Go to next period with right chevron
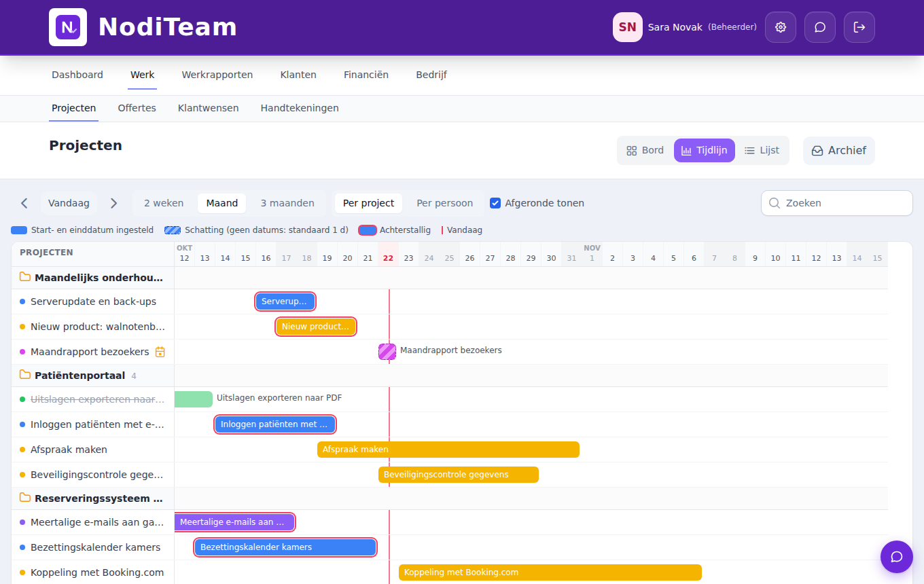Screen dimensions: 924x584 point(113,203)
